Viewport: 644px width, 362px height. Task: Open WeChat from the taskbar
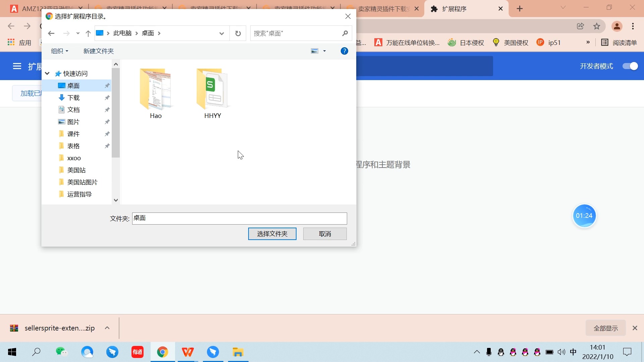click(x=62, y=352)
